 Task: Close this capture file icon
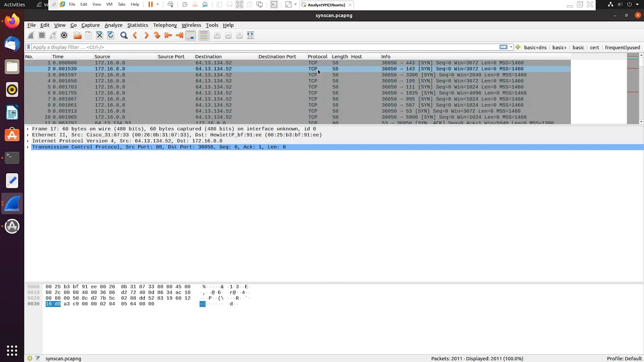[x=100, y=35]
